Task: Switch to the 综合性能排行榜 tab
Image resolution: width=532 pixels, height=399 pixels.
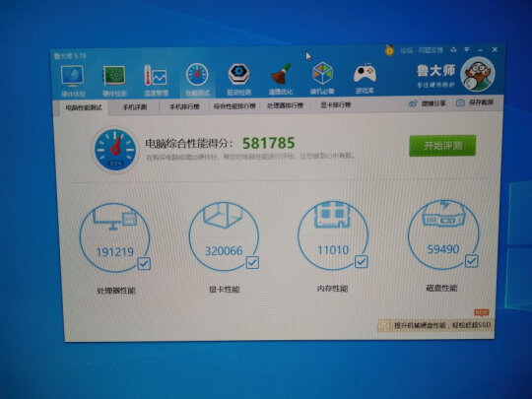Action: click(x=234, y=105)
